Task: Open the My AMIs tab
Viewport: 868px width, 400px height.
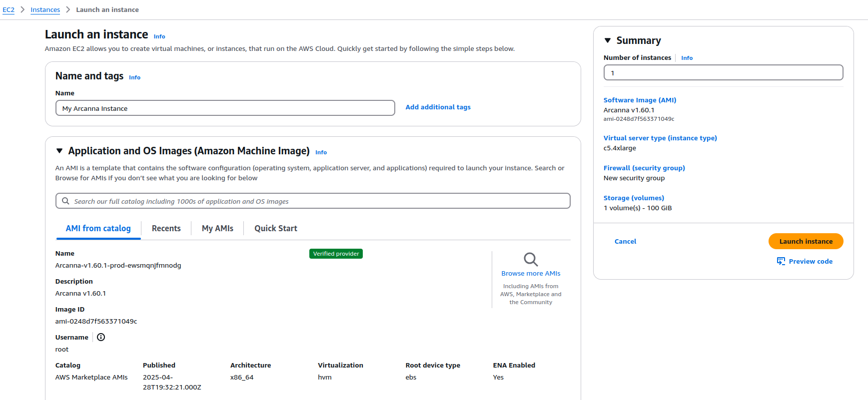Action: coord(217,228)
